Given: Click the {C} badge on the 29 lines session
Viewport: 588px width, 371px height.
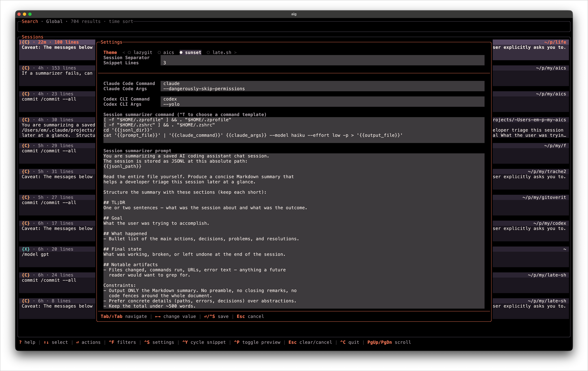Looking at the screenshot, I should (x=26, y=146).
